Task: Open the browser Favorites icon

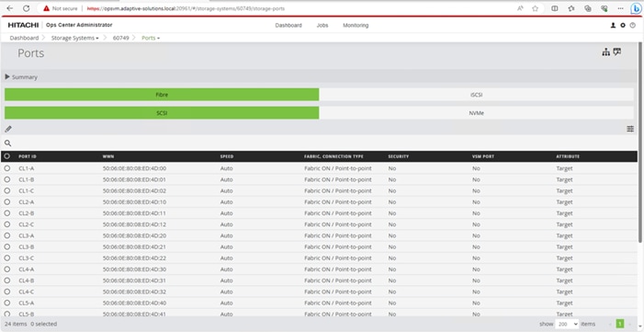Action: 571,8
